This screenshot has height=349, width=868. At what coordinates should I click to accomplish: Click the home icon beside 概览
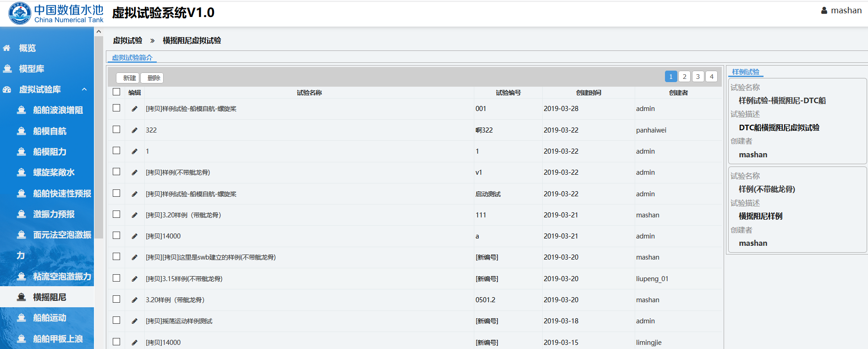(x=7, y=48)
